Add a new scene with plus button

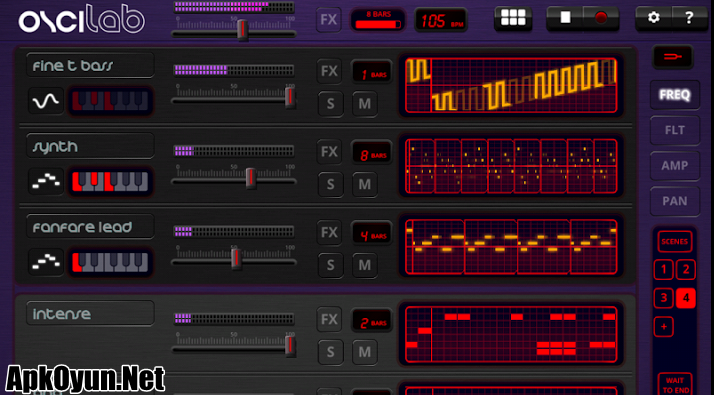click(663, 327)
